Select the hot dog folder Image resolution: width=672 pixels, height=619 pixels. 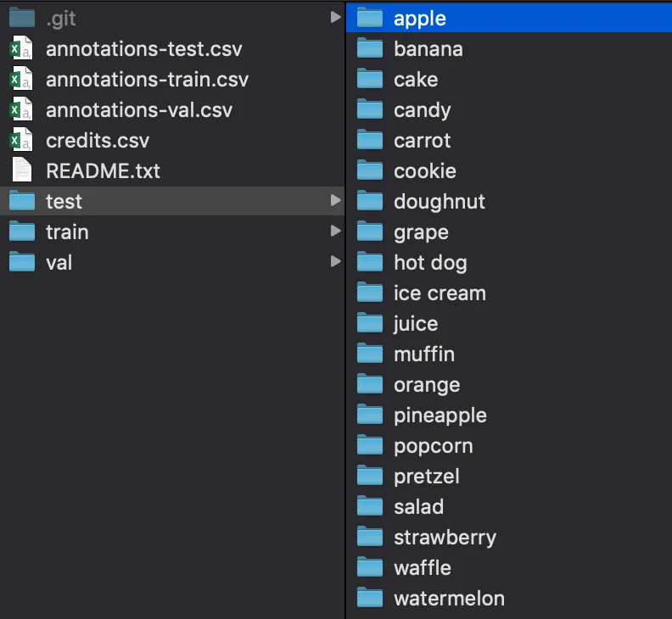[430, 262]
